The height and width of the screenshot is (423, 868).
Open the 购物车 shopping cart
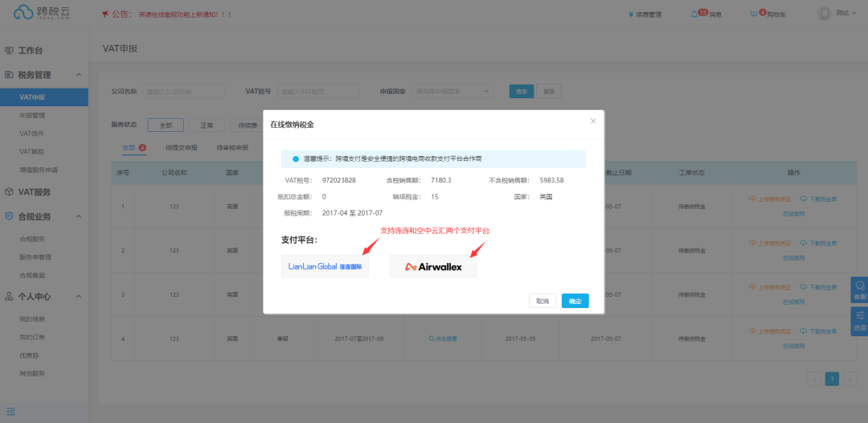coord(768,14)
